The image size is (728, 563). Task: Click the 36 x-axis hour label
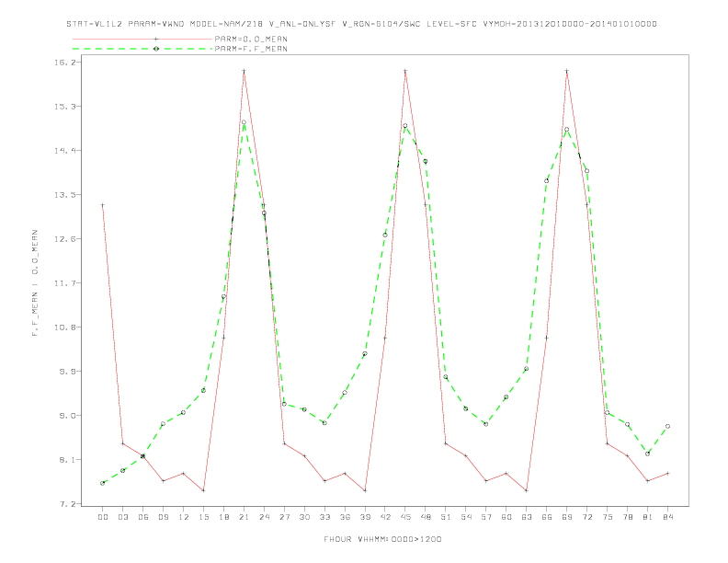tap(345, 517)
